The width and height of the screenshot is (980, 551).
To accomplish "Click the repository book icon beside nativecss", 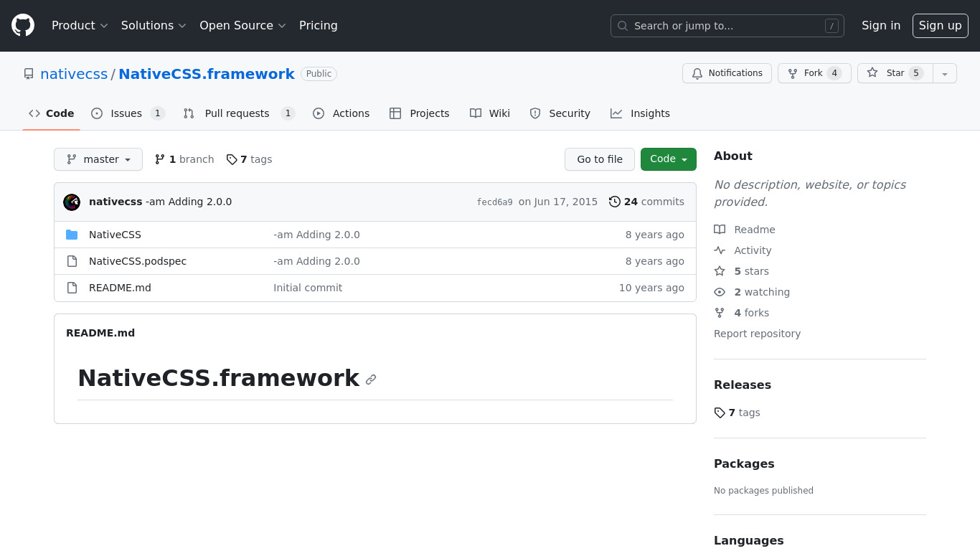I will tap(29, 74).
